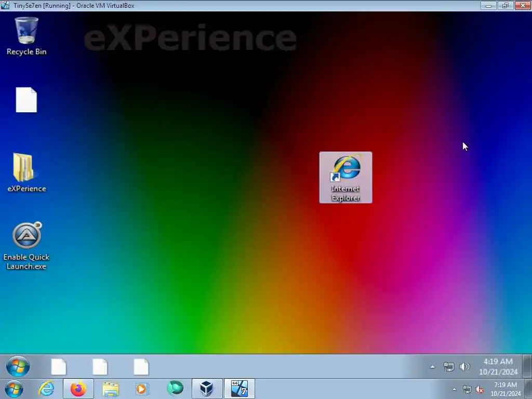This screenshot has height=399, width=532.
Task: Open host network tray icon
Action: tap(467, 390)
